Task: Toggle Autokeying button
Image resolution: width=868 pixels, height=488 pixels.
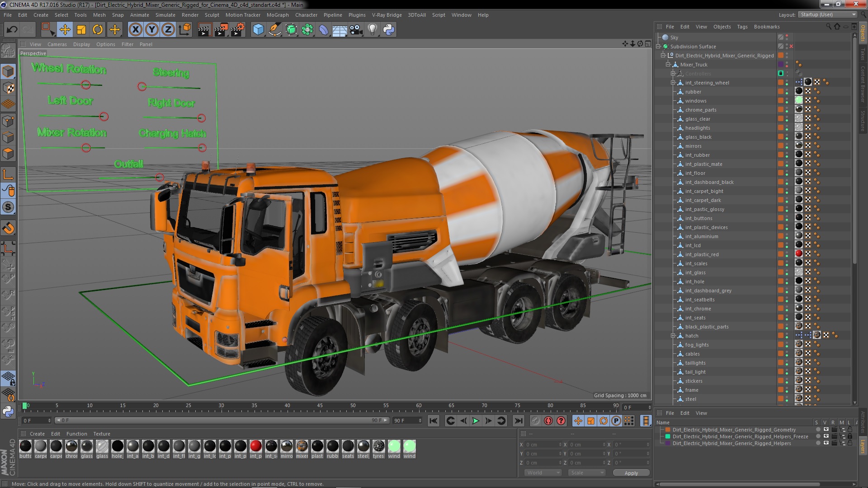Action: (548, 421)
